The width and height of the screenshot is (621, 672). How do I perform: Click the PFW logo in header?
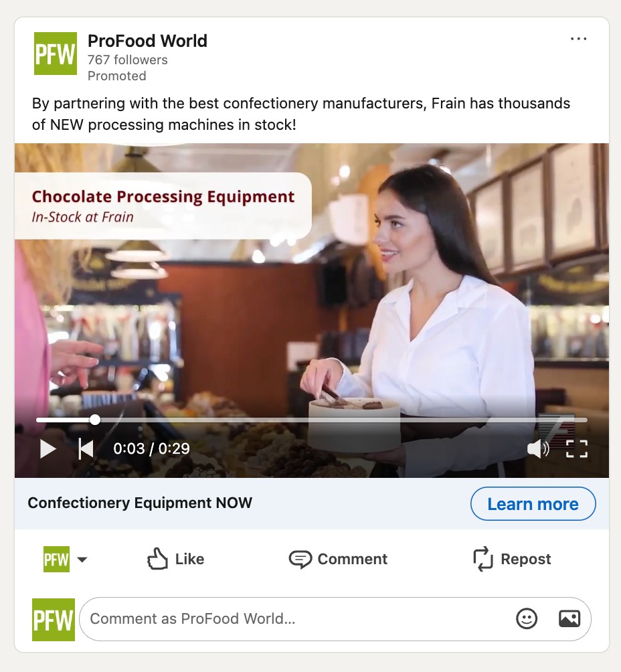(56, 54)
